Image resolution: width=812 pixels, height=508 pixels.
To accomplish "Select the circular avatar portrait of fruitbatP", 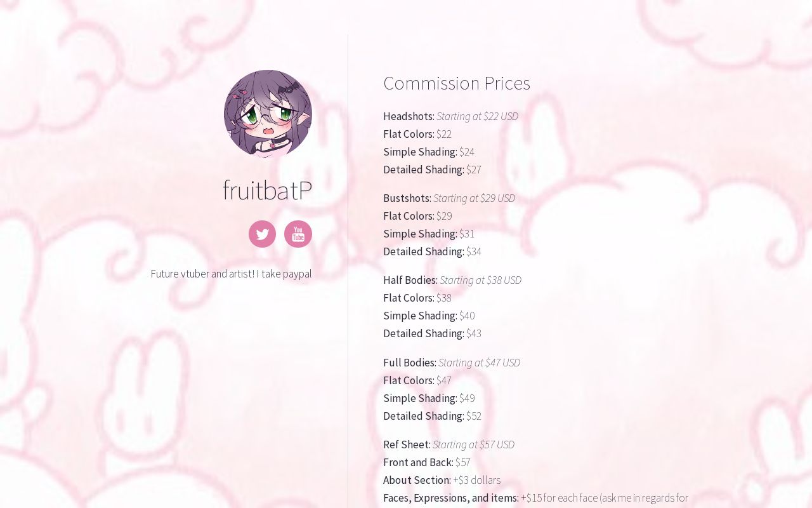I will [268, 115].
